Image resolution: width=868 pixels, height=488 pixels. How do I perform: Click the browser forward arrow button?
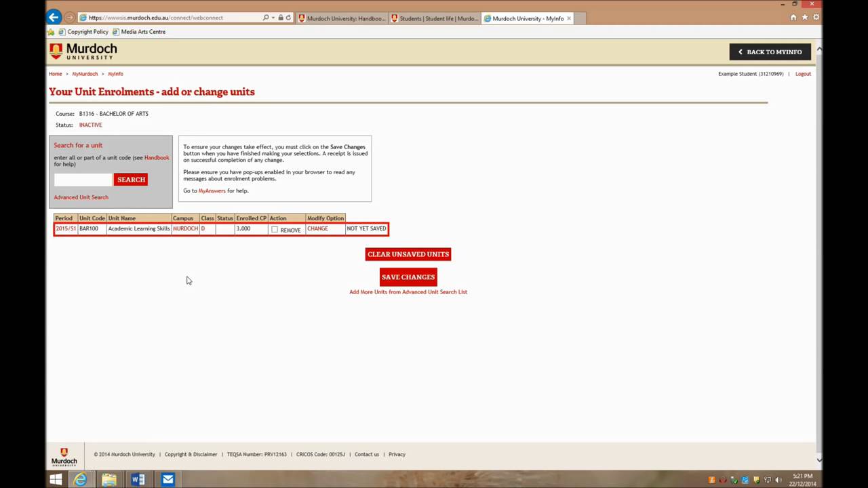69,18
